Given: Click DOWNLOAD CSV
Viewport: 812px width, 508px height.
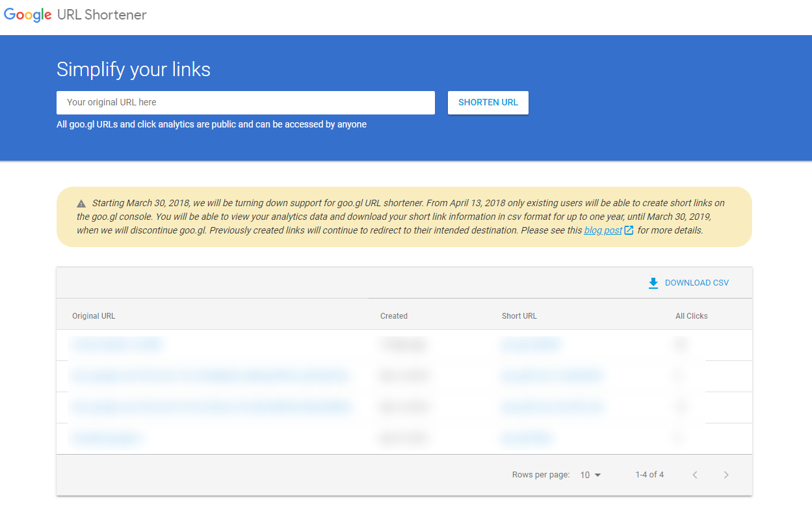Looking at the screenshot, I should coord(696,282).
